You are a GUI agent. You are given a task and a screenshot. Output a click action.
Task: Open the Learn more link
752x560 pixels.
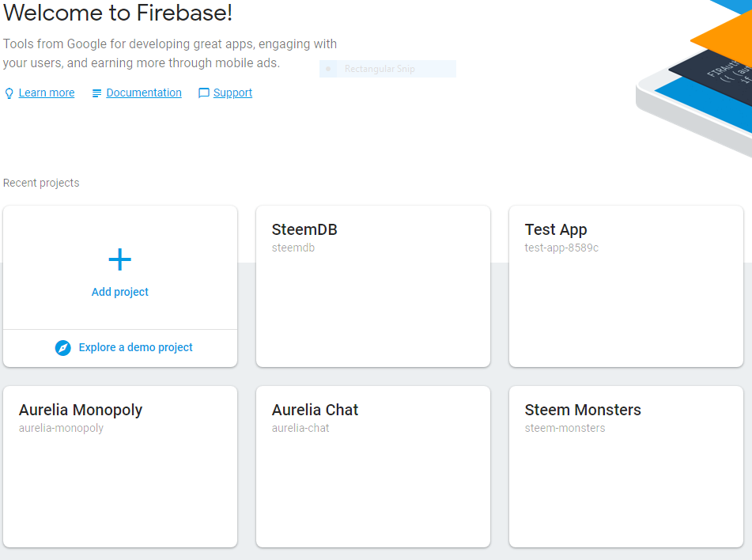[x=47, y=93]
